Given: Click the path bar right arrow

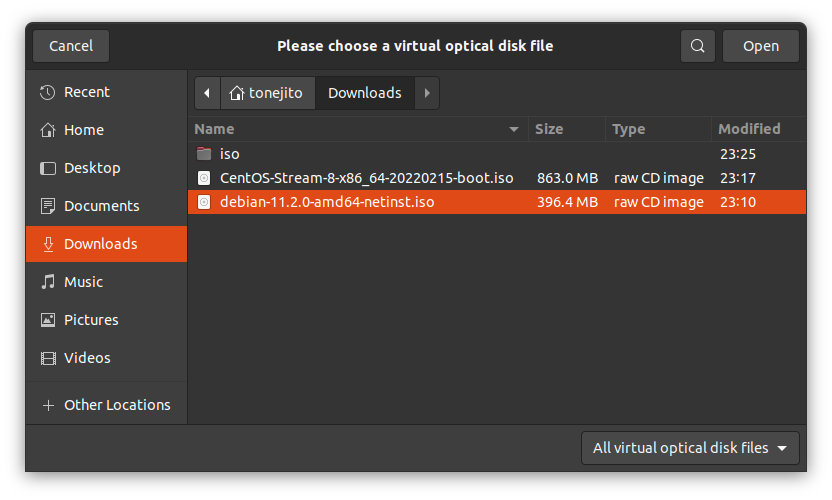Looking at the screenshot, I should 427,93.
